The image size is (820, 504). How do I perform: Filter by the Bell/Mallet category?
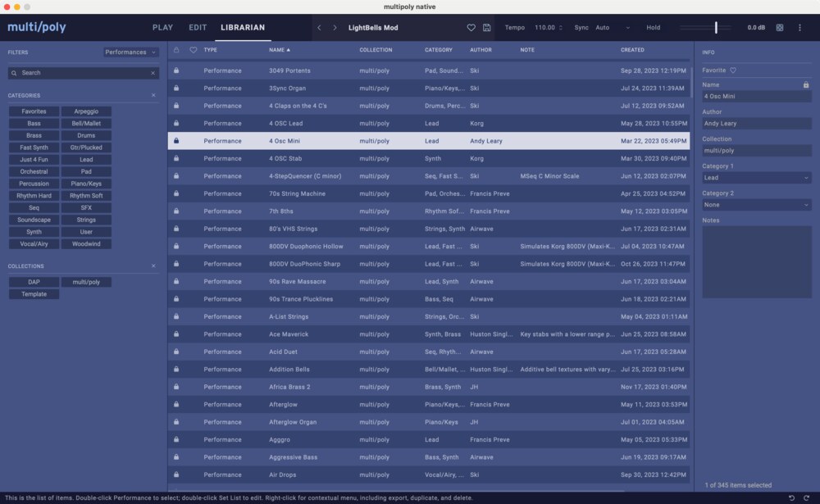pos(86,124)
